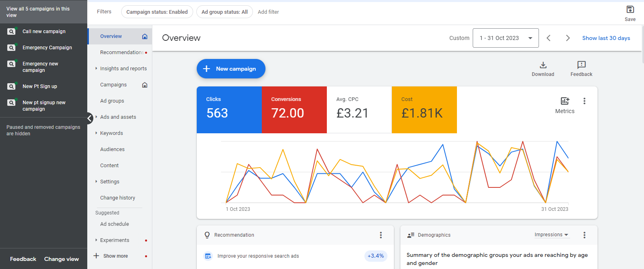Open the Feedback icon above the chart
This screenshot has height=269, width=644.
(x=581, y=65)
